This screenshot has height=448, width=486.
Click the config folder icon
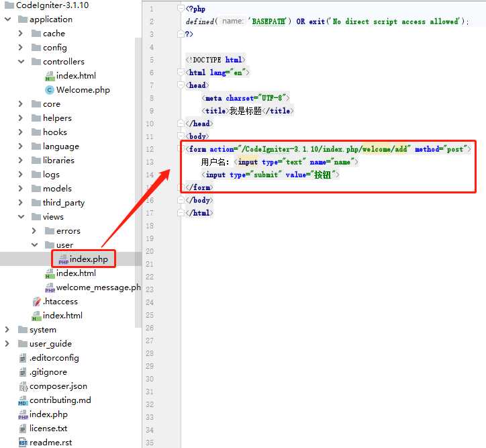(36, 48)
